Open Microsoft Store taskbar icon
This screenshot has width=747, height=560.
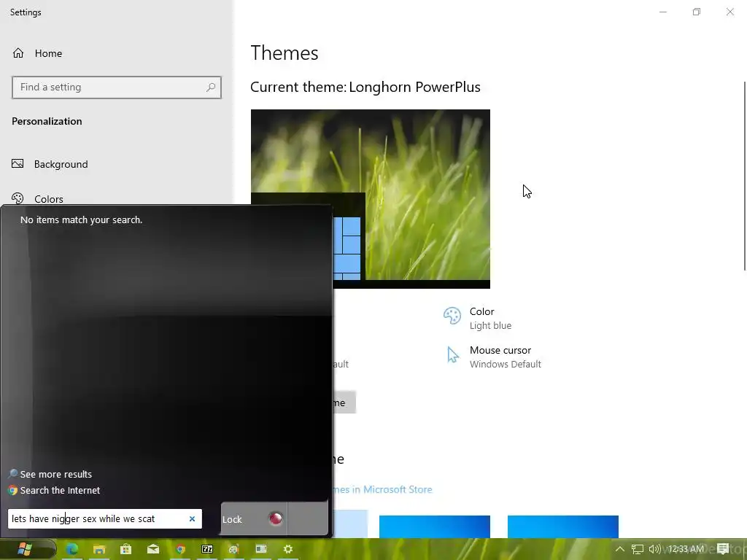click(125, 549)
